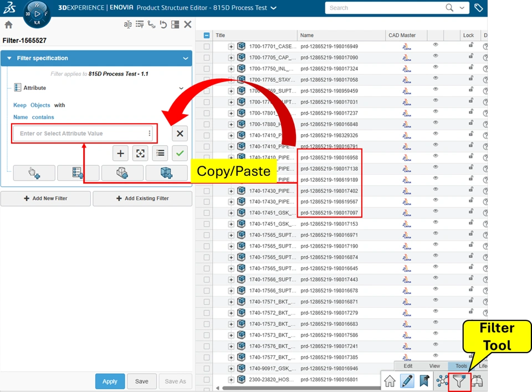The width and height of the screenshot is (532, 392).
Task: Click in the top Search field
Action: 385,8
